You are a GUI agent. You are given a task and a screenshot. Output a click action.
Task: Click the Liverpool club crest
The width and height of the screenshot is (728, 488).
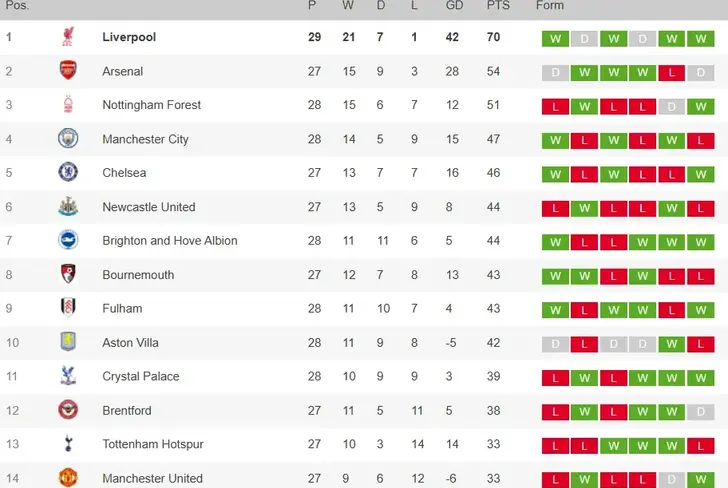[x=68, y=38]
